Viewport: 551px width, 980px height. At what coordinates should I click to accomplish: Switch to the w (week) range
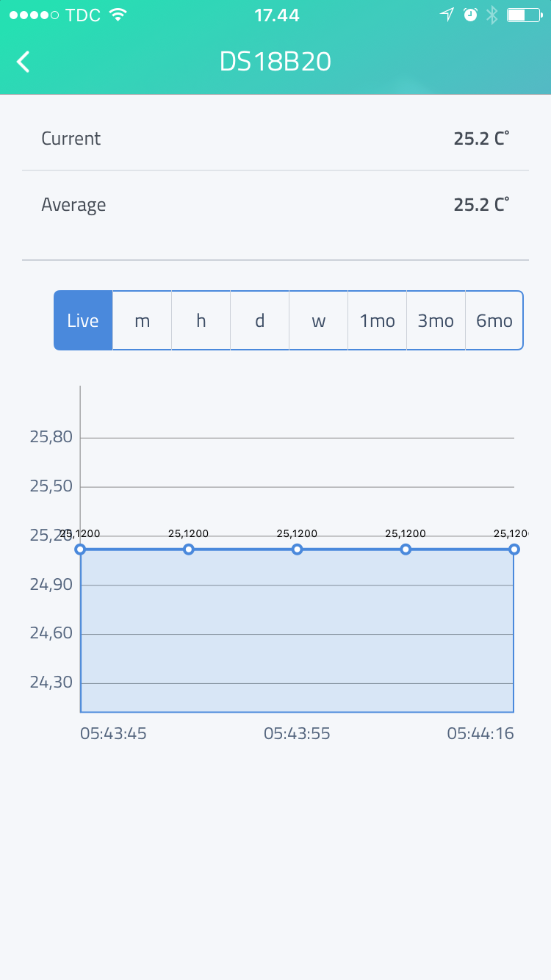coord(319,320)
